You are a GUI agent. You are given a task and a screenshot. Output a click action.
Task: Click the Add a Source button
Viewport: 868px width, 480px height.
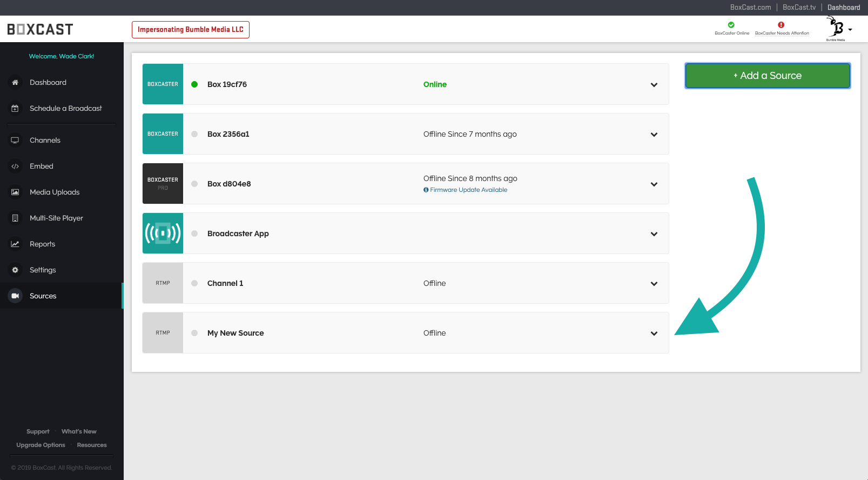767,76
